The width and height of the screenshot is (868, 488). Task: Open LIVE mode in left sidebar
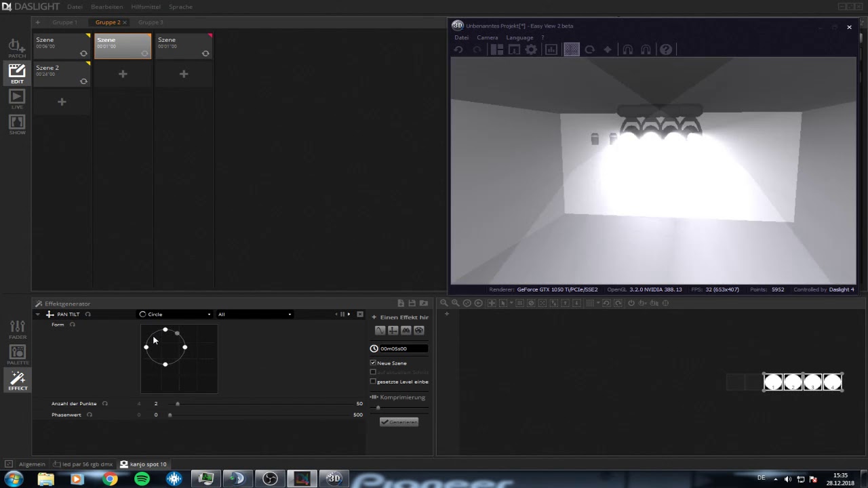point(17,99)
